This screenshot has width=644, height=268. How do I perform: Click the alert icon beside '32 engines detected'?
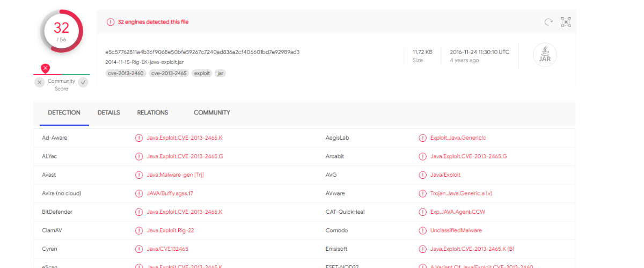pos(111,22)
